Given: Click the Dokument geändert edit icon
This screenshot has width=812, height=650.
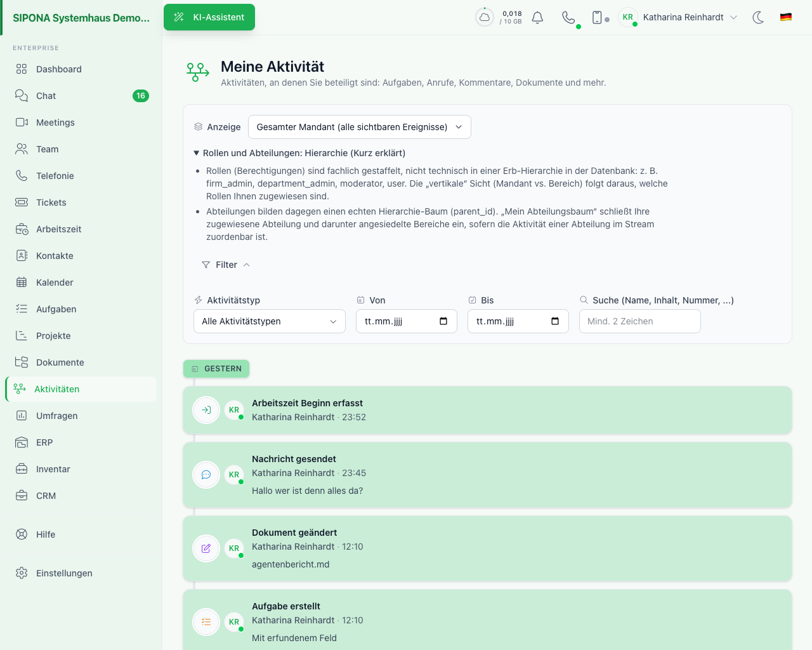Looking at the screenshot, I should pyautogui.click(x=206, y=548).
